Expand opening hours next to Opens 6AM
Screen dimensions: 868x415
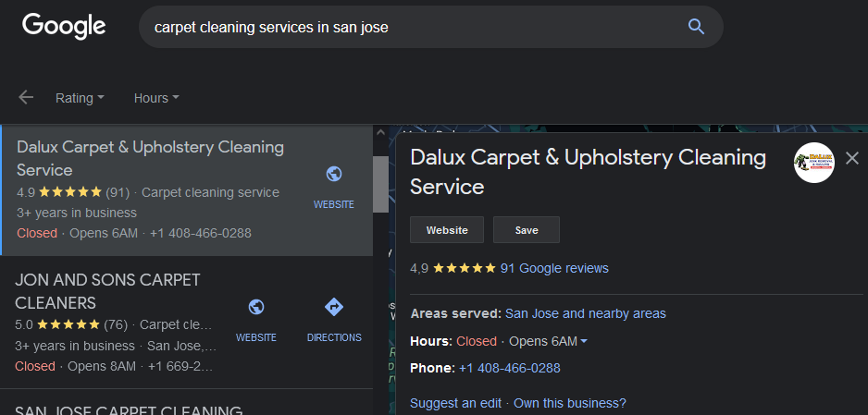point(584,341)
